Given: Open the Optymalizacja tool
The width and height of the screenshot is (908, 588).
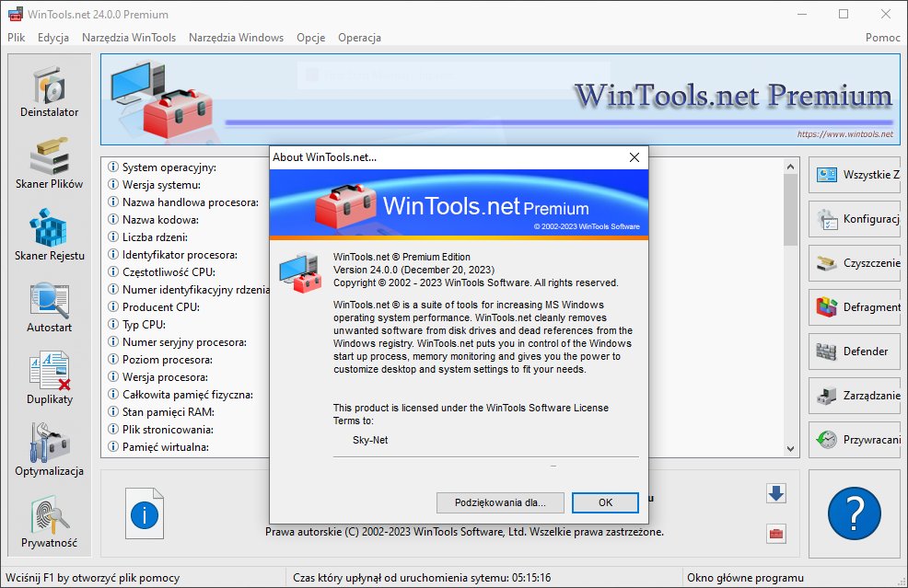Looking at the screenshot, I should 49,450.
